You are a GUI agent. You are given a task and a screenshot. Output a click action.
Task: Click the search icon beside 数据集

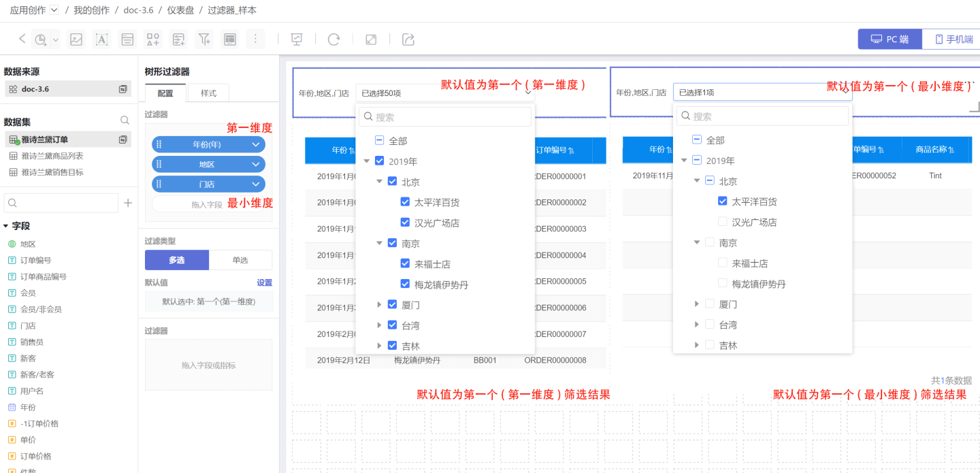pos(125,120)
